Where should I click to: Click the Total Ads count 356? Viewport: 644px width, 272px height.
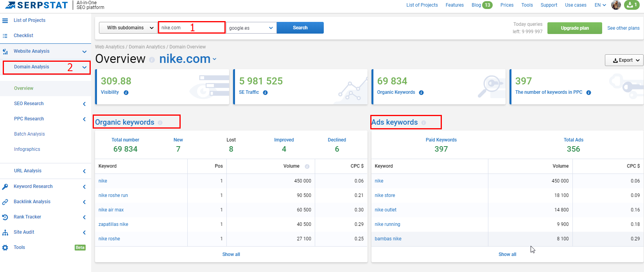pos(573,149)
